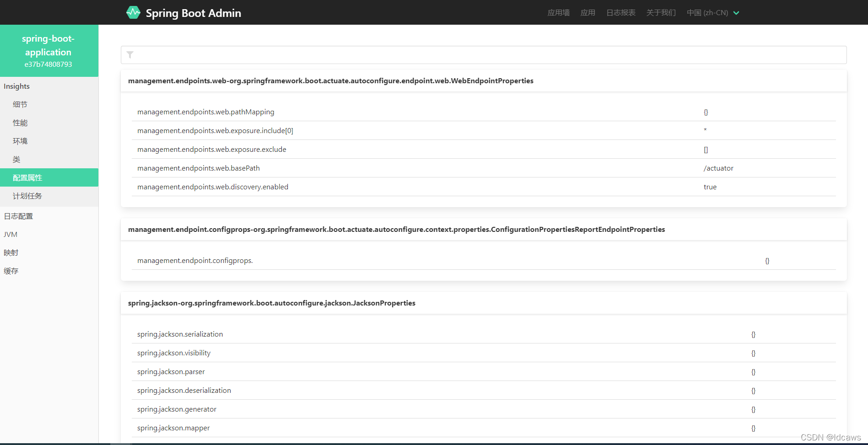Click spring.jackson.serialization property name

pos(180,334)
